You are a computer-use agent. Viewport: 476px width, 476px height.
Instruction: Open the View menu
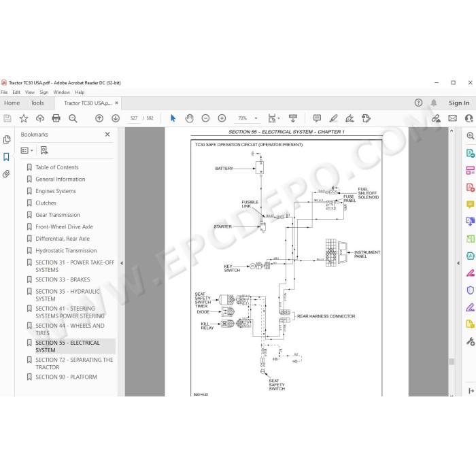[x=30, y=92]
